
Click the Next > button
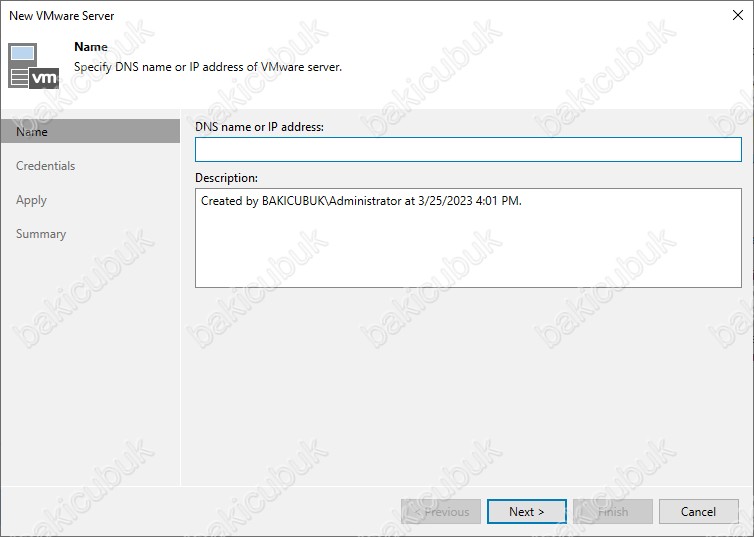click(527, 512)
